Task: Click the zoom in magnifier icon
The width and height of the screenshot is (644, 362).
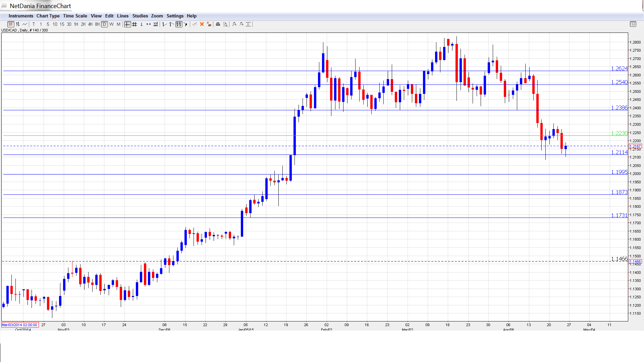Action: 234,24
